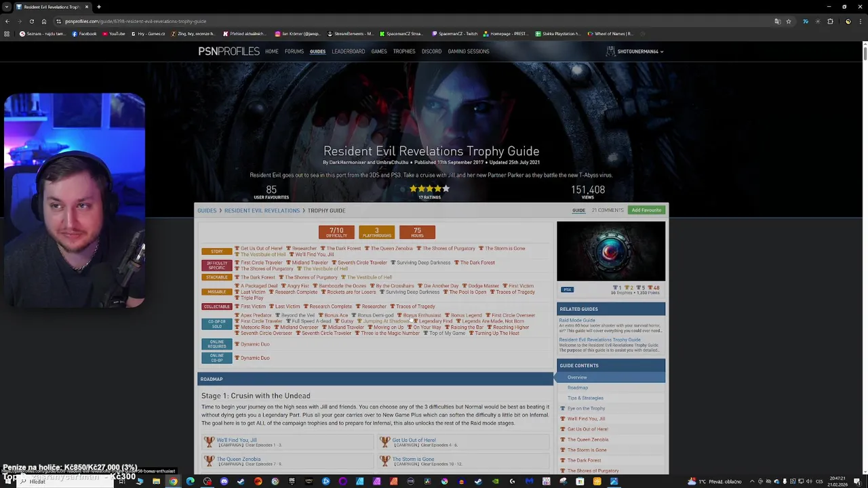The image size is (868, 488).
Task: Go to HOME in the site navigation
Action: 272,52
